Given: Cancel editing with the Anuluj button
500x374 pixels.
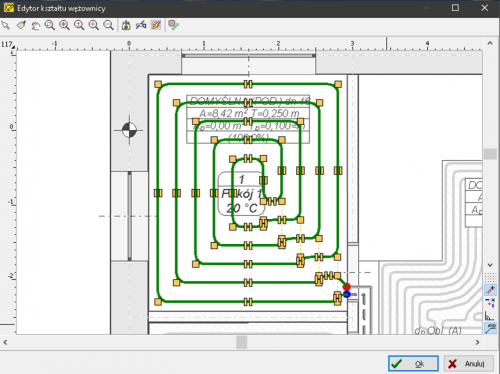Looking at the screenshot, I should pos(469,363).
